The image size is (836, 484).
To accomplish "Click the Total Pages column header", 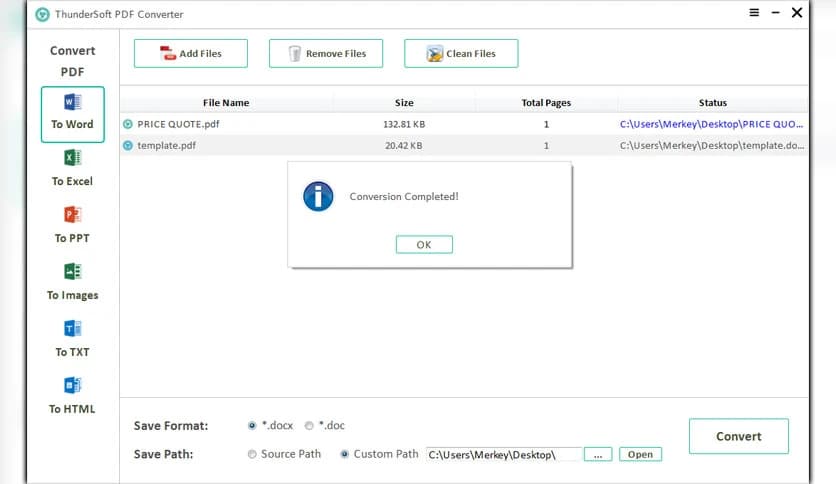I will [546, 103].
